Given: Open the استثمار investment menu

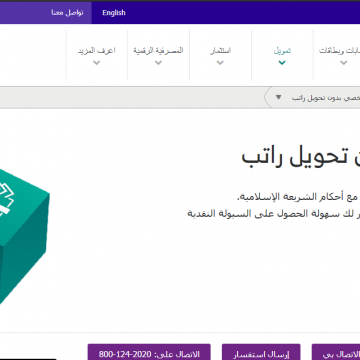Looking at the screenshot, I should (220, 51).
